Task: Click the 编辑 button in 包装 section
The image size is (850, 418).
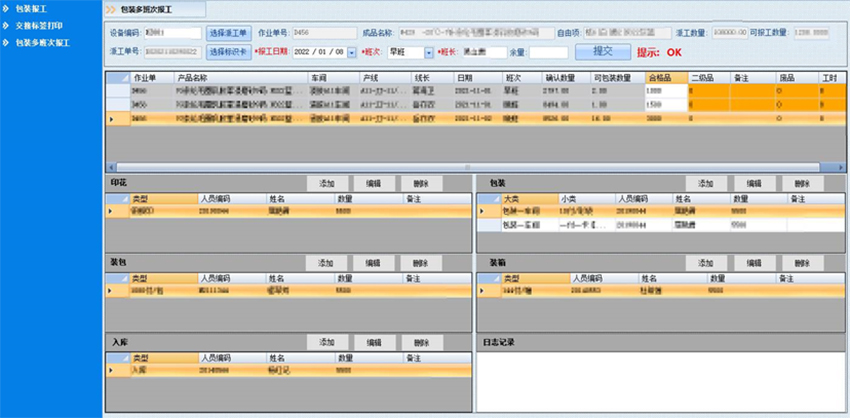Action: click(754, 183)
